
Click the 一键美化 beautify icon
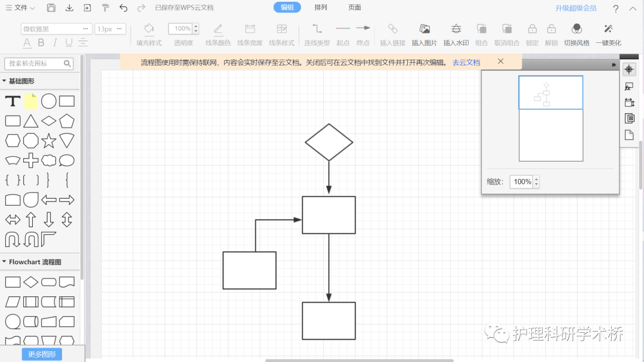[608, 34]
